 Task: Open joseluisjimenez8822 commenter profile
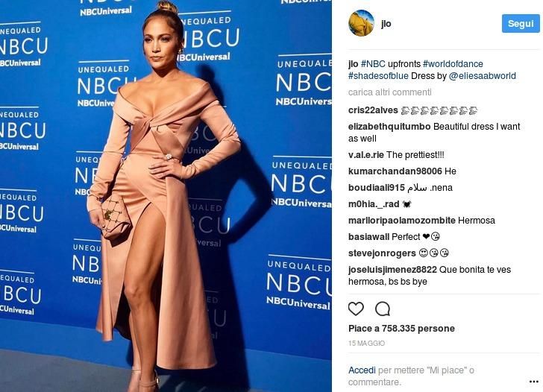(x=392, y=270)
